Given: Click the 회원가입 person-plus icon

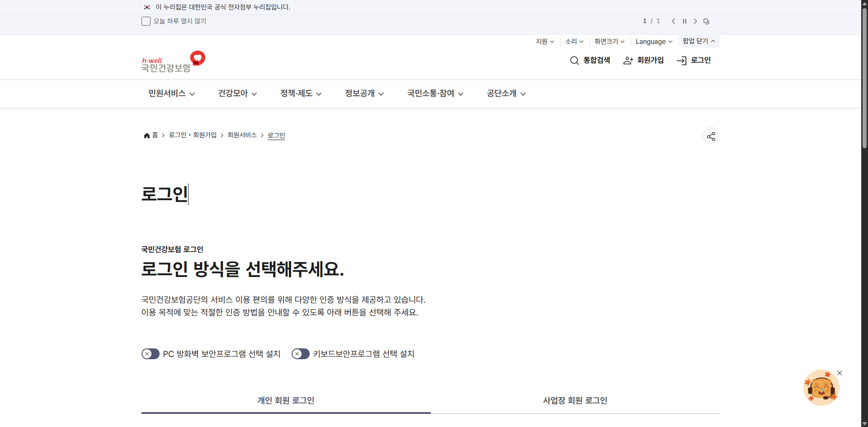Looking at the screenshot, I should pyautogui.click(x=627, y=60).
